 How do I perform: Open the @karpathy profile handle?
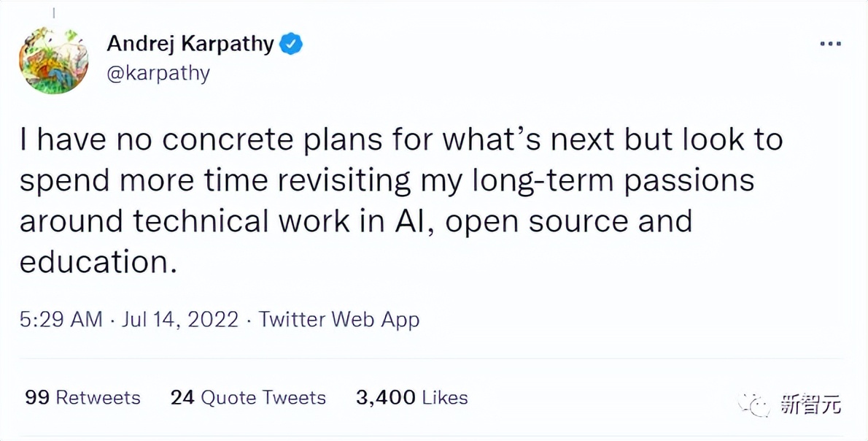click(159, 72)
